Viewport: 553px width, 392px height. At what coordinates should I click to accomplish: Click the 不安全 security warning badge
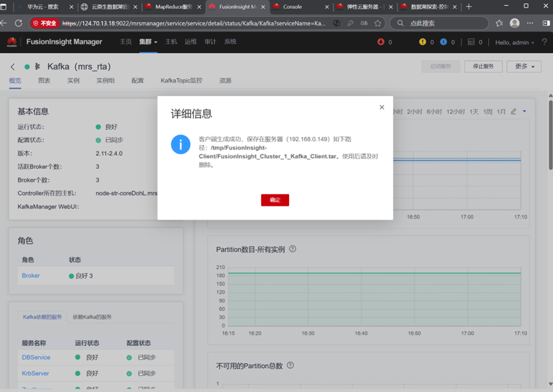pyautogui.click(x=45, y=23)
